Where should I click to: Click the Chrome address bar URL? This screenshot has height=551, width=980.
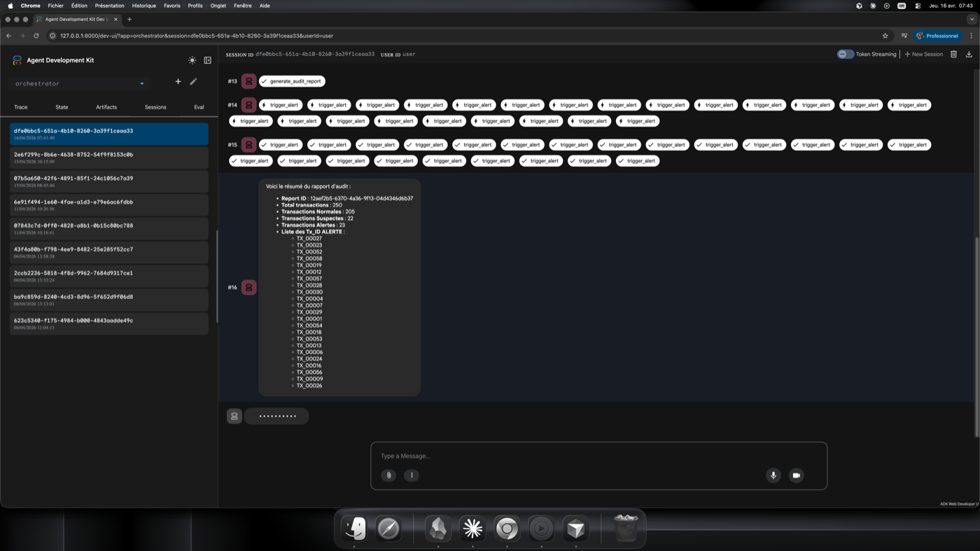197,36
